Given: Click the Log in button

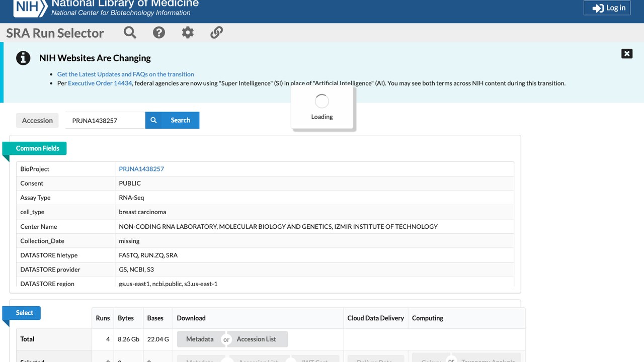Looking at the screenshot, I should [x=607, y=8].
